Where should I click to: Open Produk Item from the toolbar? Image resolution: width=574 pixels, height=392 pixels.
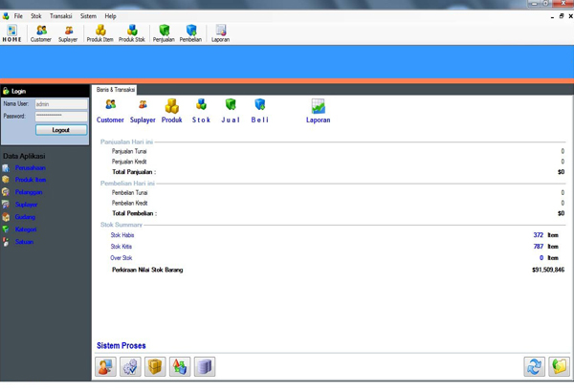point(100,33)
